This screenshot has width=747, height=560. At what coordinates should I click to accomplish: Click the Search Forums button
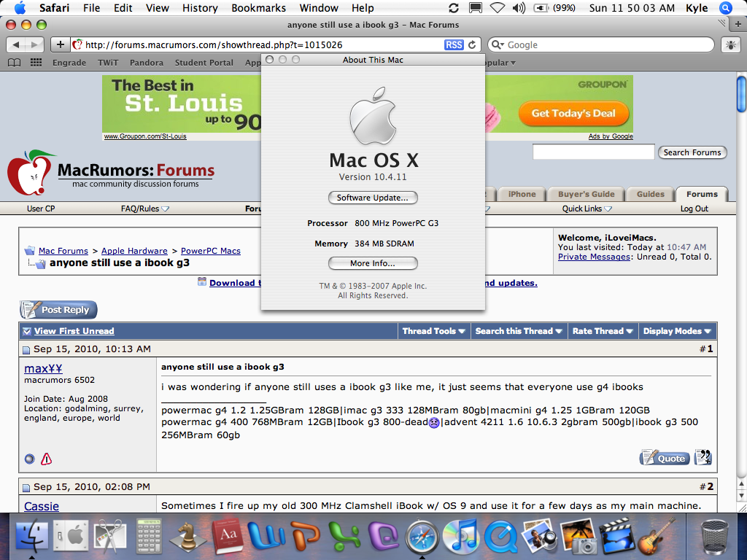click(x=692, y=152)
